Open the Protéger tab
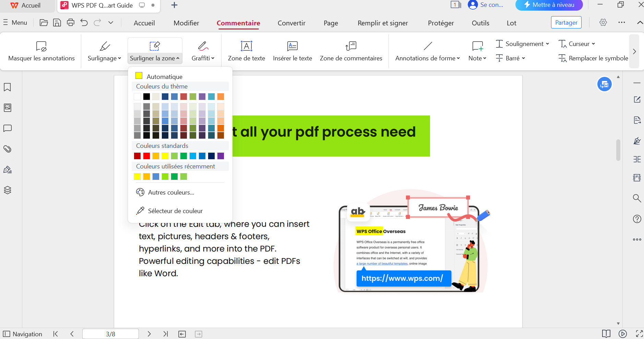Viewport: 644px width, 339px height. coord(441,23)
